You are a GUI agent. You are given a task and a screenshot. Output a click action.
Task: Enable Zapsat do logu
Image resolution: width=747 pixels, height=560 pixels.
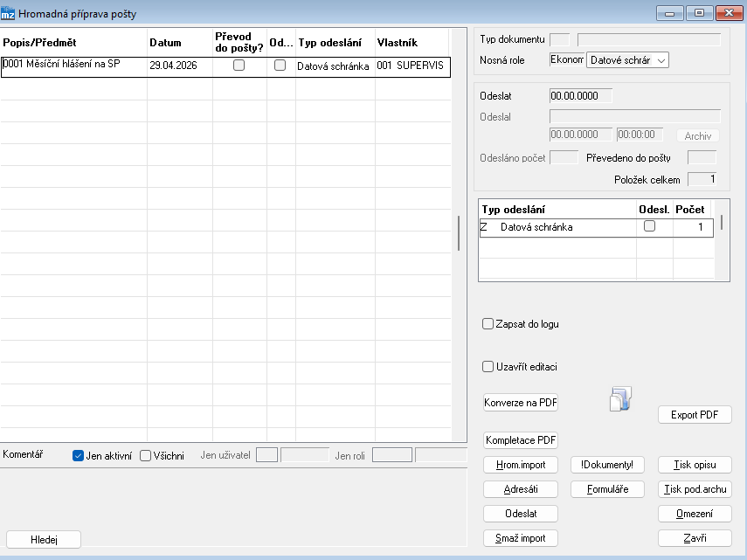click(x=488, y=324)
